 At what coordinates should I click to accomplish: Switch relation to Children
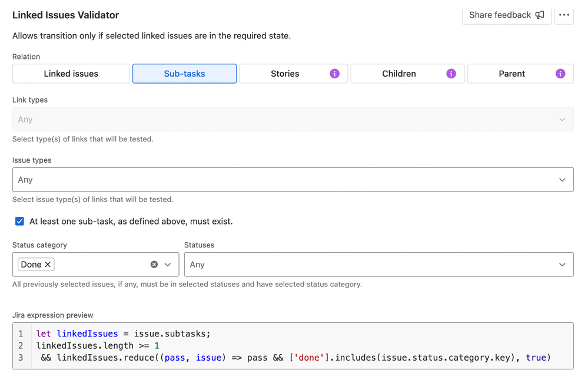[x=399, y=74]
